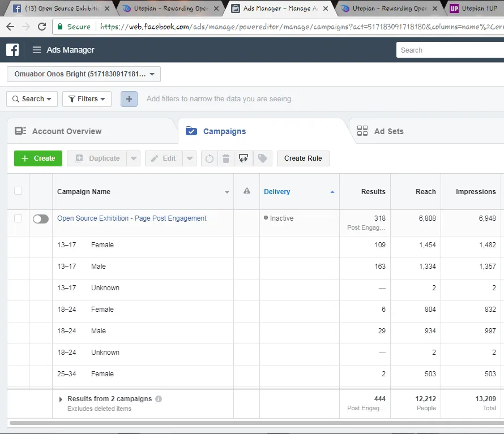
Task: Click the green secure padlock icon
Action: pyautogui.click(x=60, y=27)
